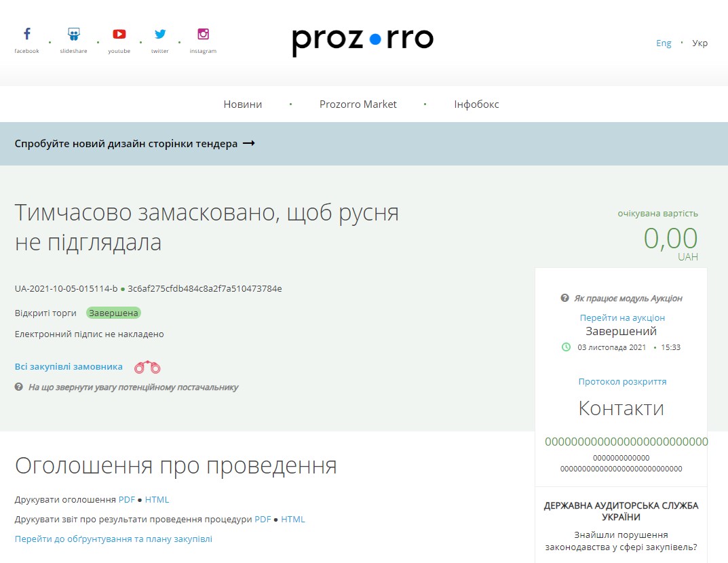Open 'Протокол розкриття' link
Screen dimensions: 728x563
[622, 381]
